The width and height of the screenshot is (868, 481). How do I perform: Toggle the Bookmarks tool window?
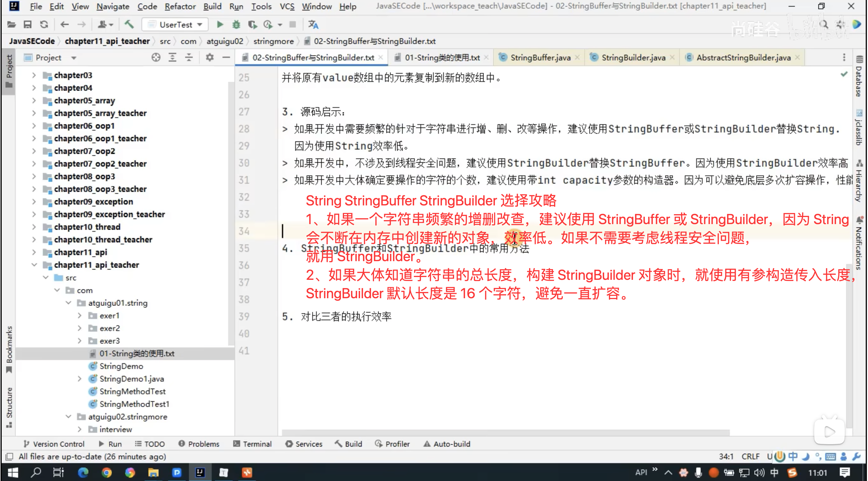pyautogui.click(x=9, y=349)
